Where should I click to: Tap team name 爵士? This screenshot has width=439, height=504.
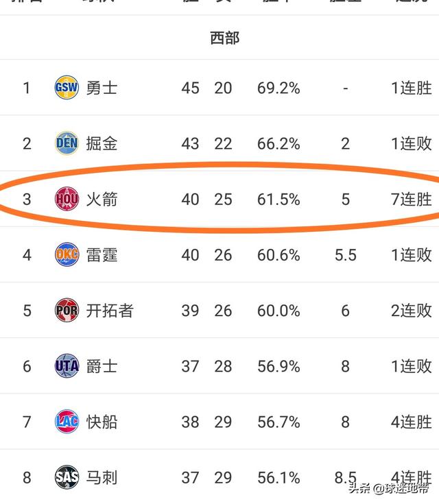(102, 366)
